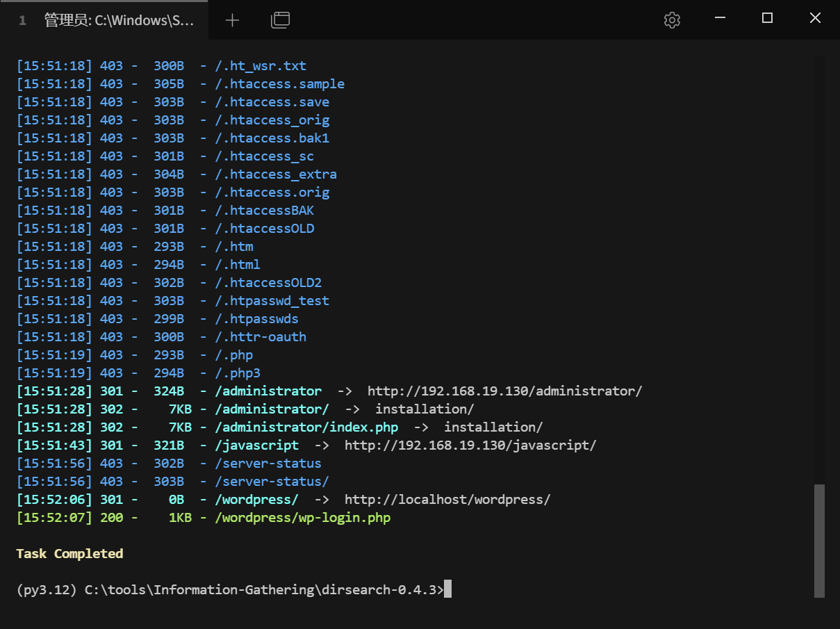Click the Task Completed message
The width and height of the screenshot is (840, 629).
pyautogui.click(x=69, y=554)
